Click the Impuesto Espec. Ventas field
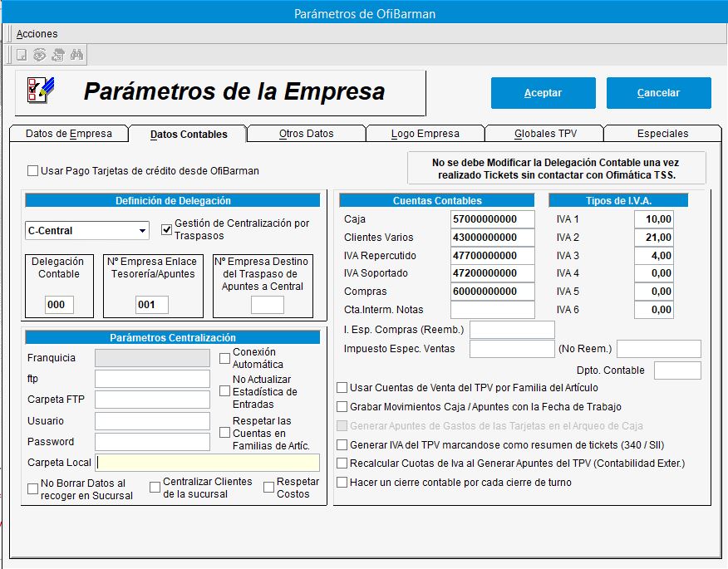 point(512,349)
